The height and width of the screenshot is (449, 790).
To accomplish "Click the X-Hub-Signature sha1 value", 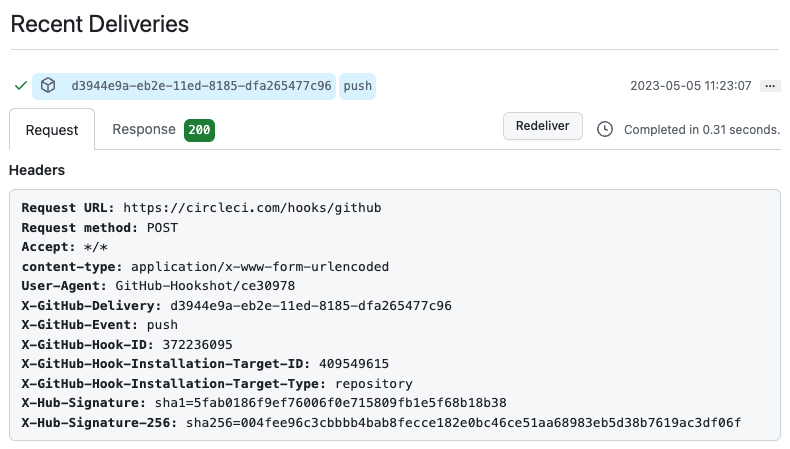I will pos(331,403).
